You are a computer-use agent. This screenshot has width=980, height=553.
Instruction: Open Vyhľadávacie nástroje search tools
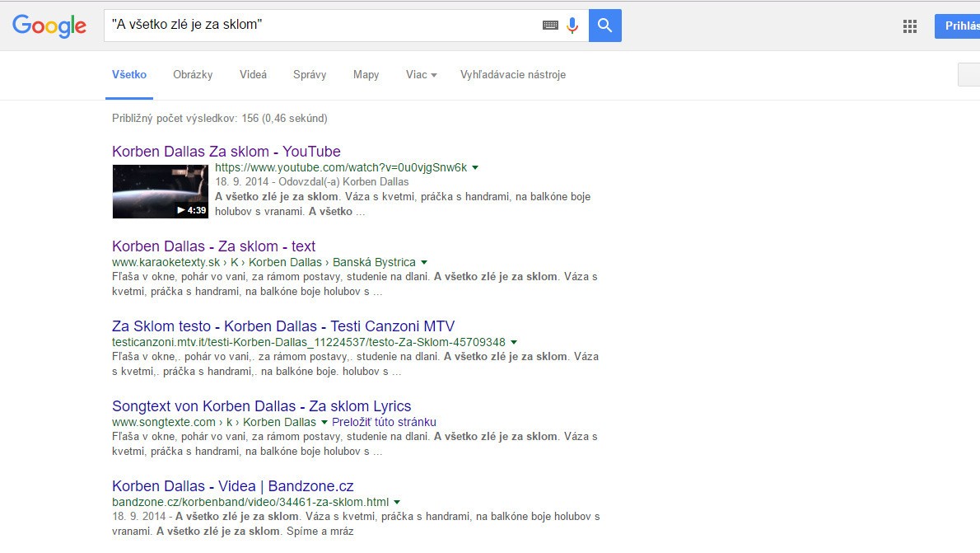[512, 75]
